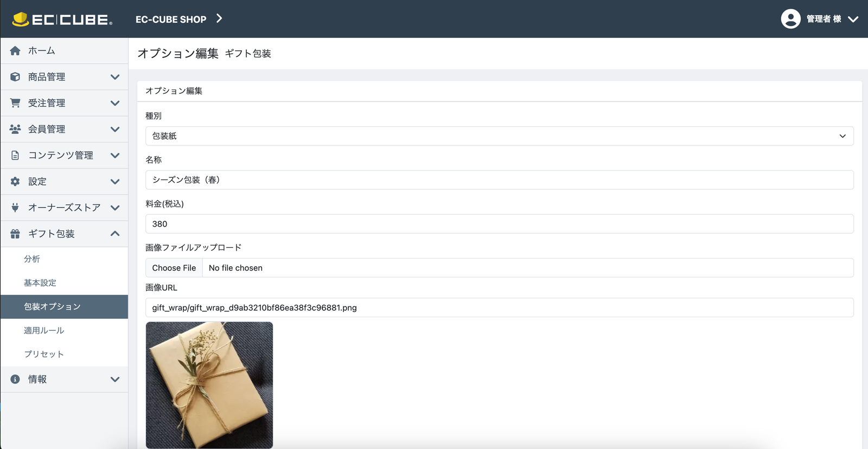This screenshot has height=449, width=868.
Task: Click the cube icon for 商品管理
Action: click(15, 77)
